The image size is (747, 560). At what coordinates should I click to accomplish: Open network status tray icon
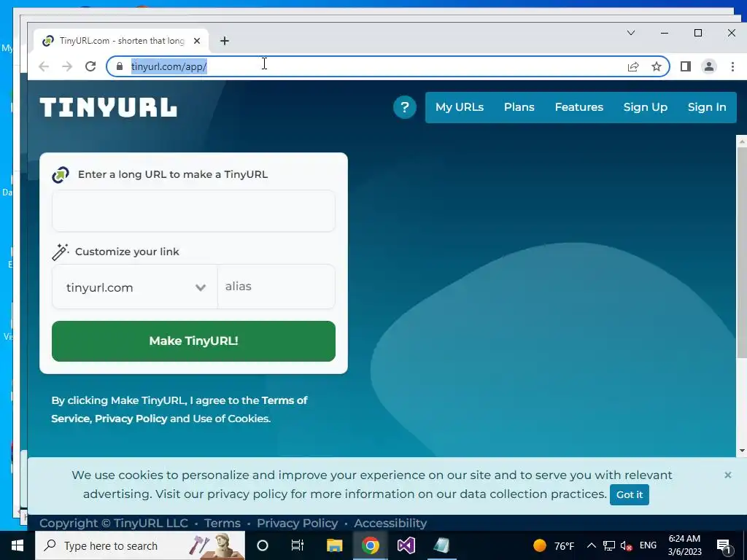click(x=609, y=545)
